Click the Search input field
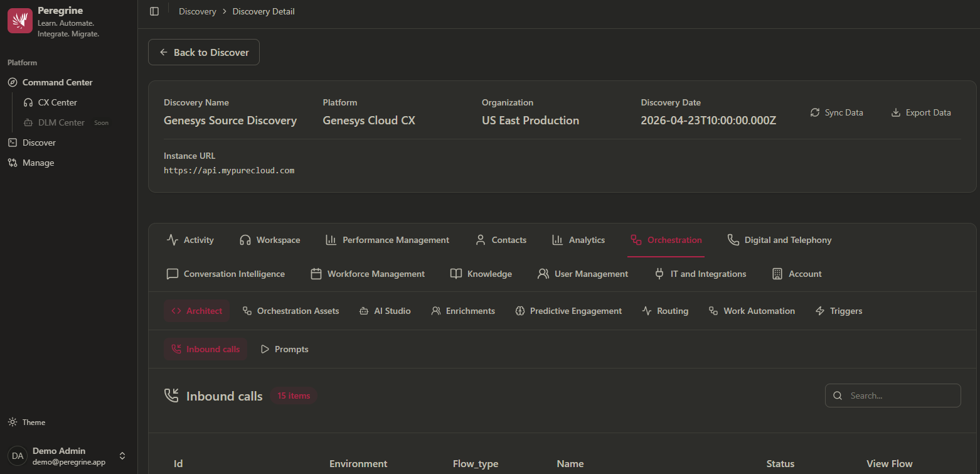 tap(893, 396)
